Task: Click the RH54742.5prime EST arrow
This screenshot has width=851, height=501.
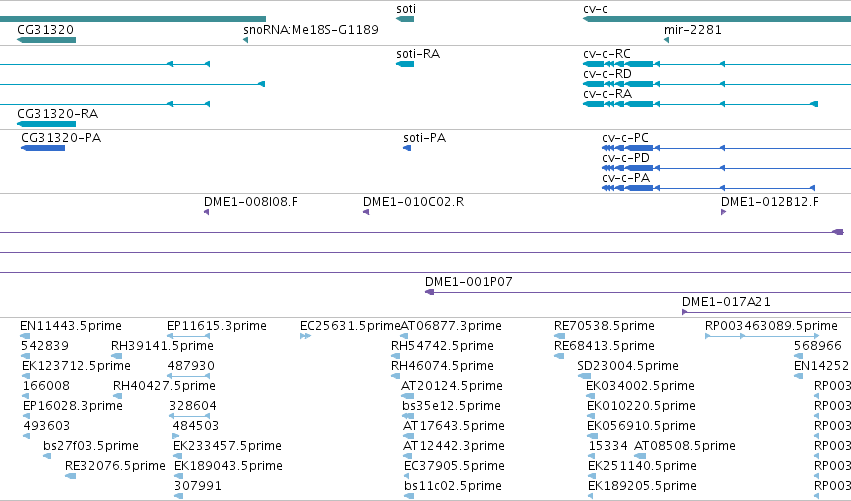Action: tap(395, 356)
